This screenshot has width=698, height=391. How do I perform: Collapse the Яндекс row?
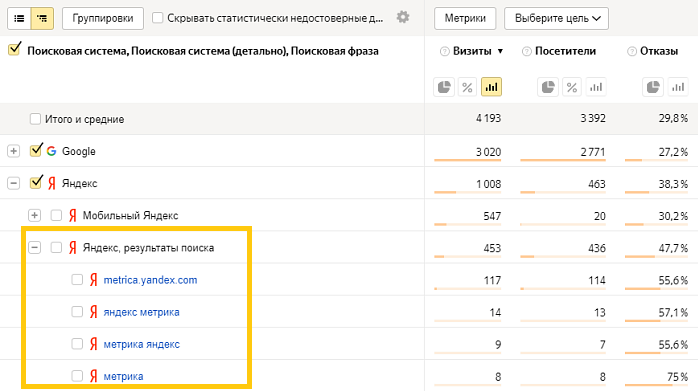13,183
